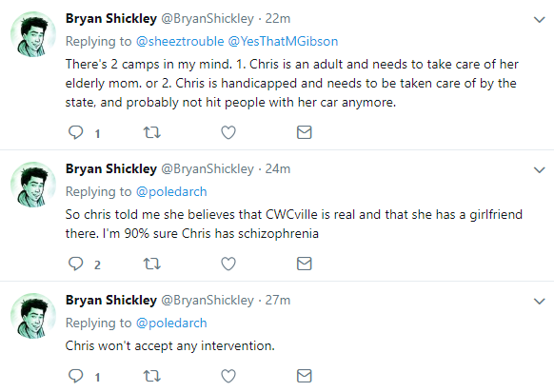Screen dimensions: 554x392
Task: Open Bryan Shickley avatar on the first tweet
Action: 33,34
